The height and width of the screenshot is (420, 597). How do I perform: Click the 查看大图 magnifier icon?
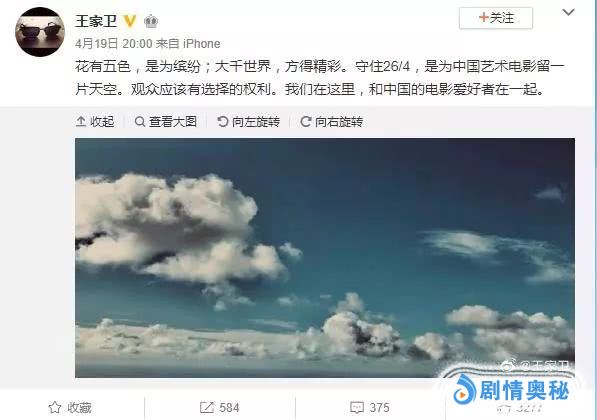pos(140,122)
